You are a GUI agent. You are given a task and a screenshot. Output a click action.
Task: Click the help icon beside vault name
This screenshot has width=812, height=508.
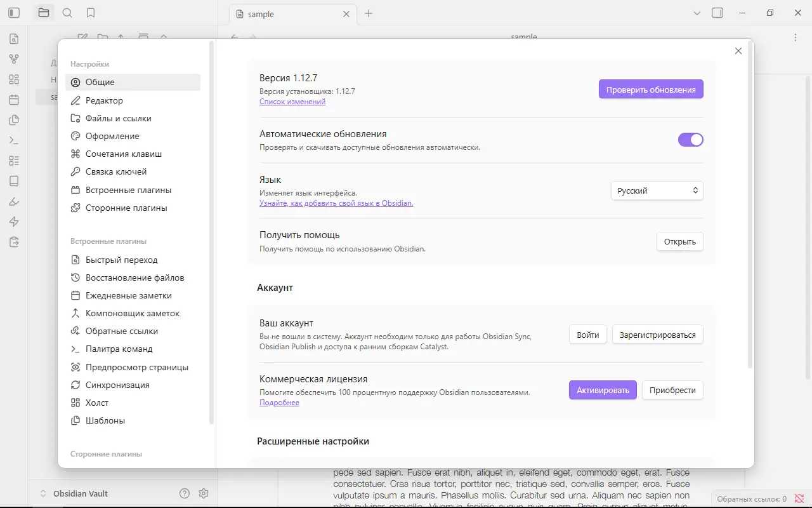pos(185,493)
